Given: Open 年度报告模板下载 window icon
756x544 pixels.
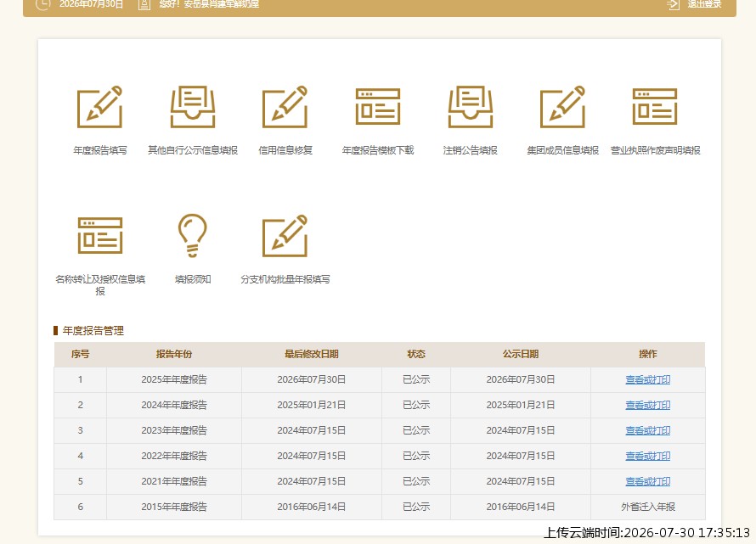Looking at the screenshot, I should click(377, 106).
